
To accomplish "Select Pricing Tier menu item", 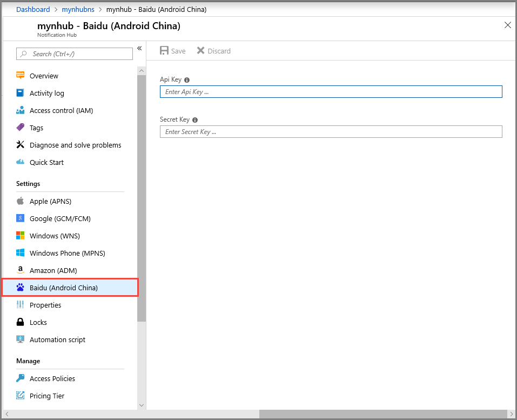I will (47, 396).
